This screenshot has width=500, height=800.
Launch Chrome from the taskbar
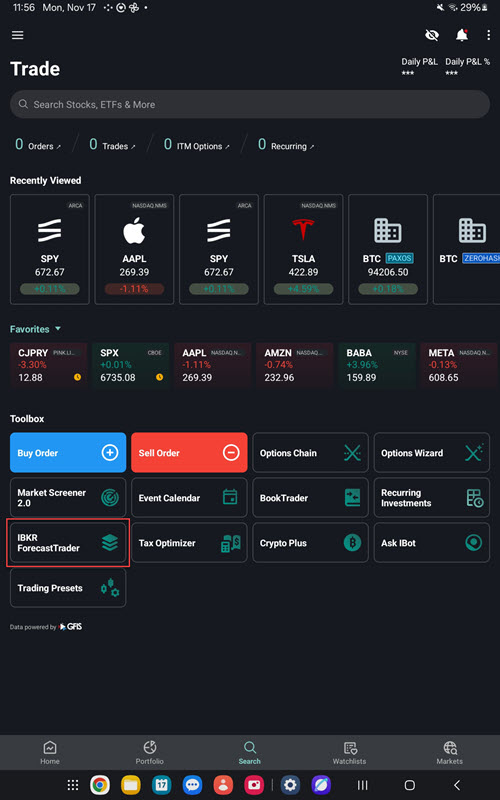point(100,785)
